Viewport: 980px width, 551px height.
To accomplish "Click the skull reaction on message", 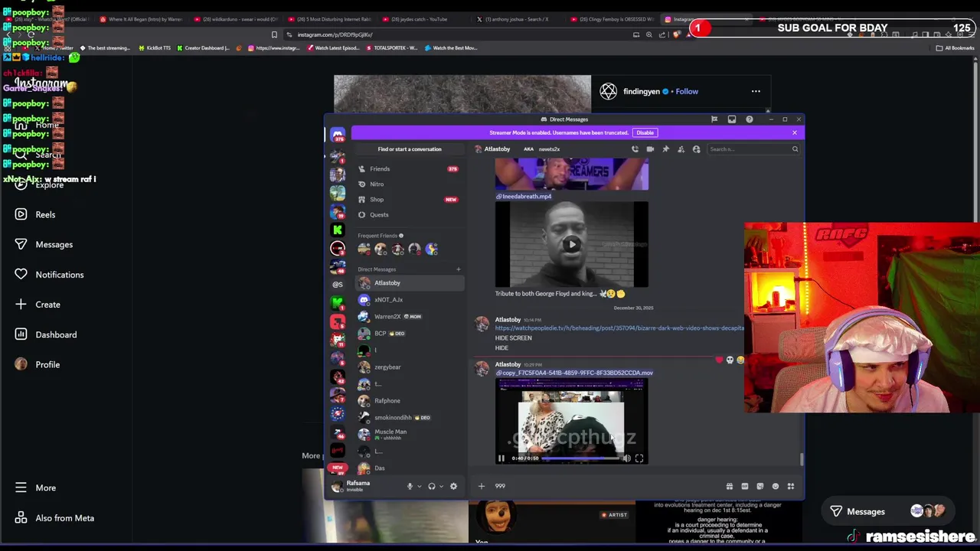I will tap(730, 360).
